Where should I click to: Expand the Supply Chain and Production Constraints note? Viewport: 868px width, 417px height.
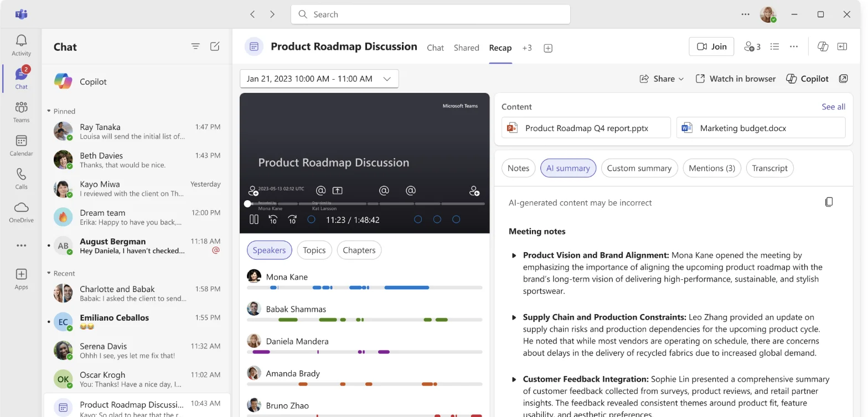click(514, 317)
